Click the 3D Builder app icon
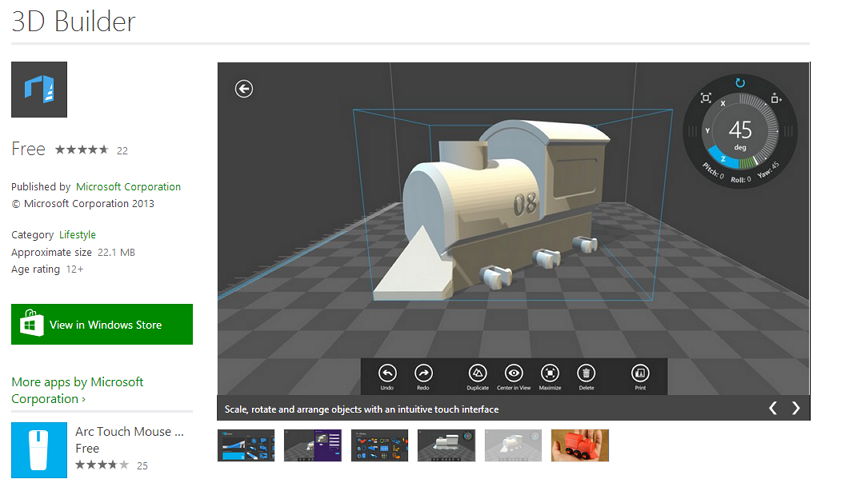This screenshot has height=483, width=845. (x=39, y=89)
